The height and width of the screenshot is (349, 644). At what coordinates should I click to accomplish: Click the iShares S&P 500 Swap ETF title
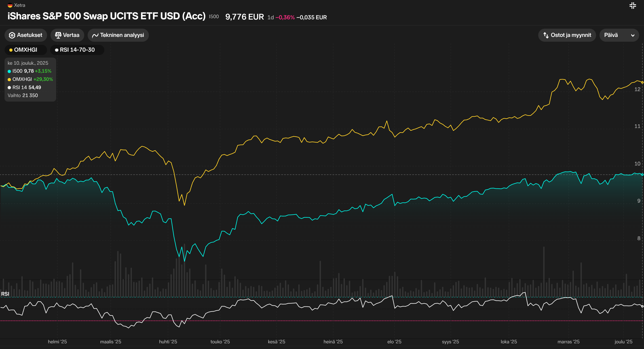tap(106, 16)
